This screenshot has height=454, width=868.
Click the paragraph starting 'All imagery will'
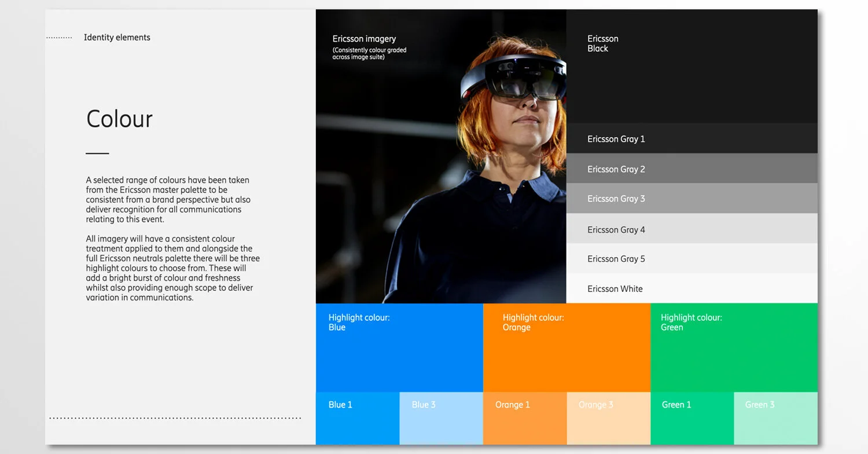(173, 268)
